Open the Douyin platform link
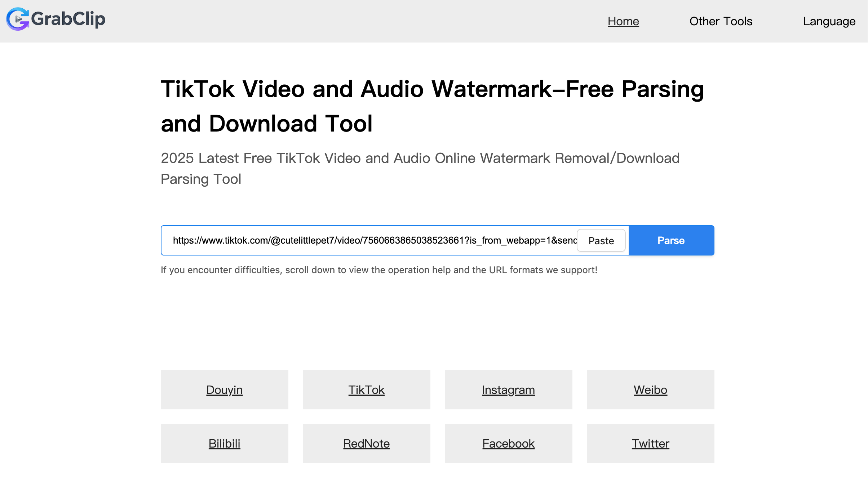The height and width of the screenshot is (480, 868). click(224, 390)
